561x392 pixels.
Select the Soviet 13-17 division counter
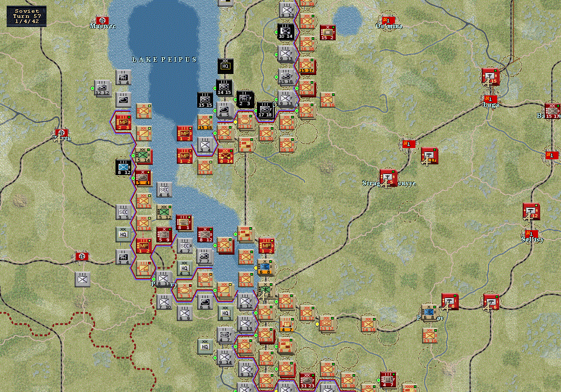pos(326,324)
